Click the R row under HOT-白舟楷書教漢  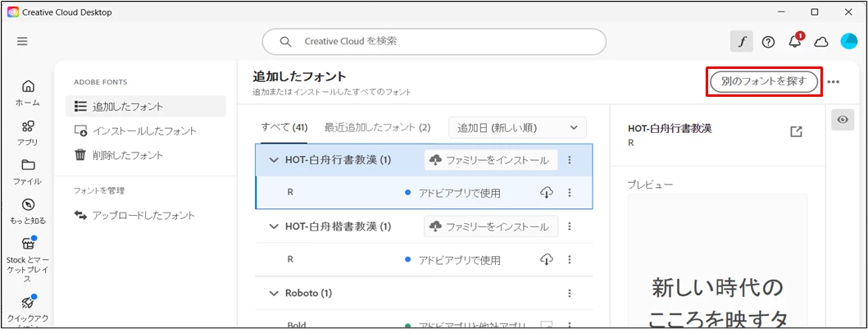pos(424,259)
